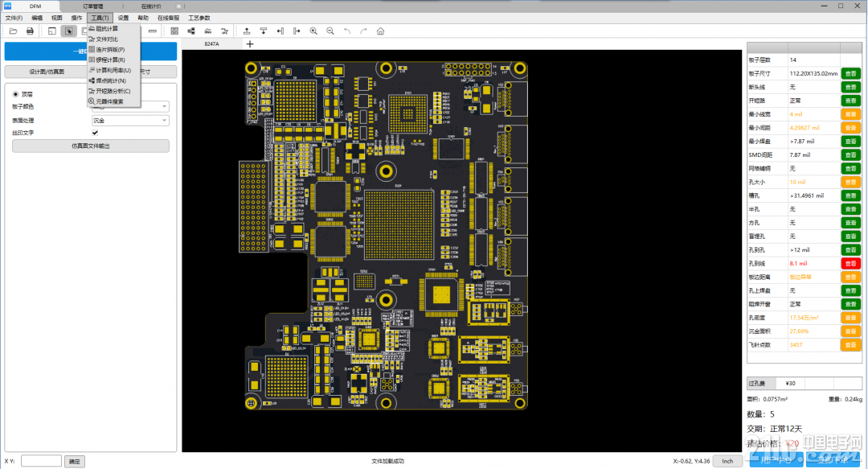Click the 文件加载成功 status text
This screenshot has height=469, width=868.
387,461
